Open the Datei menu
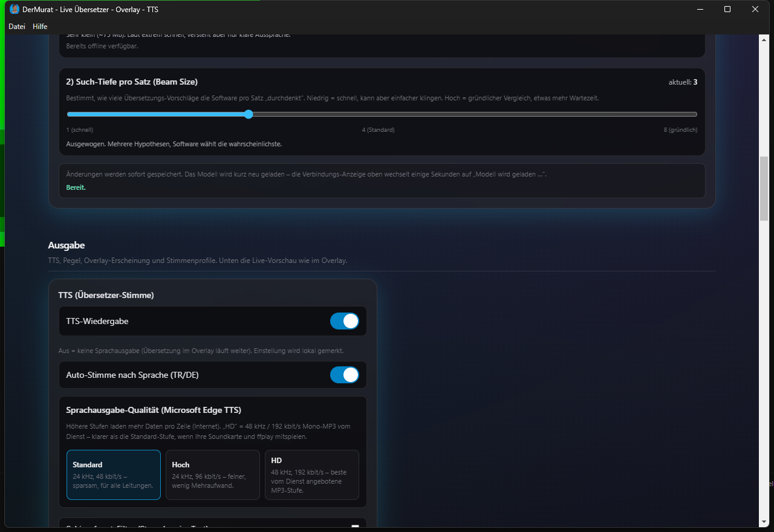Screen dimensions: 774x532 coord(17,27)
